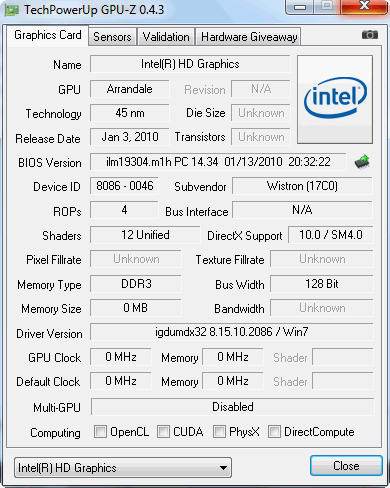Toggle the CUDA checkbox

tap(163, 431)
